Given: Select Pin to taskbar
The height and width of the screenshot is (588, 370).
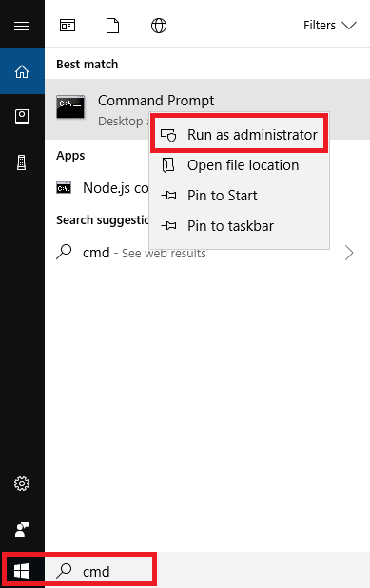Looking at the screenshot, I should pos(240,226).
